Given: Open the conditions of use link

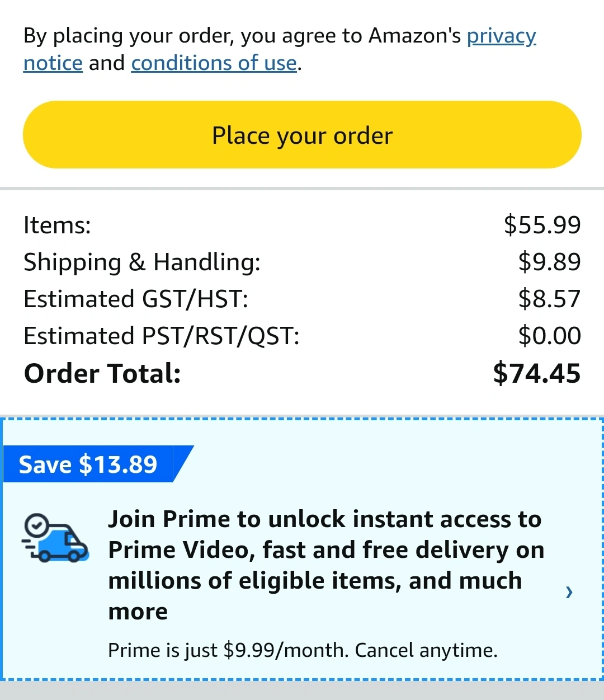Looking at the screenshot, I should point(214,63).
